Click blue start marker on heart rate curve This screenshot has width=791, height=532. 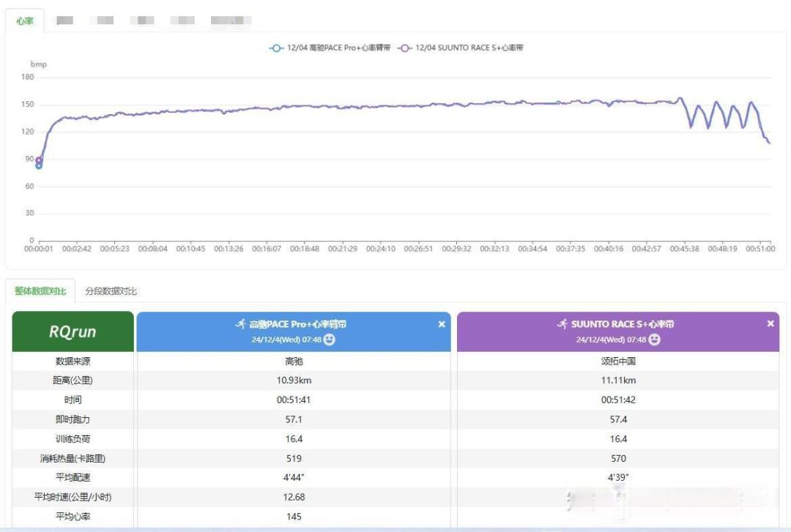[39, 166]
